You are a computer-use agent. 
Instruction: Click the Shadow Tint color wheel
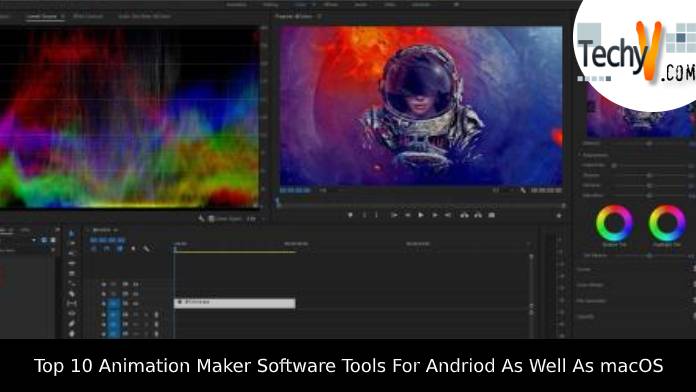point(614,223)
